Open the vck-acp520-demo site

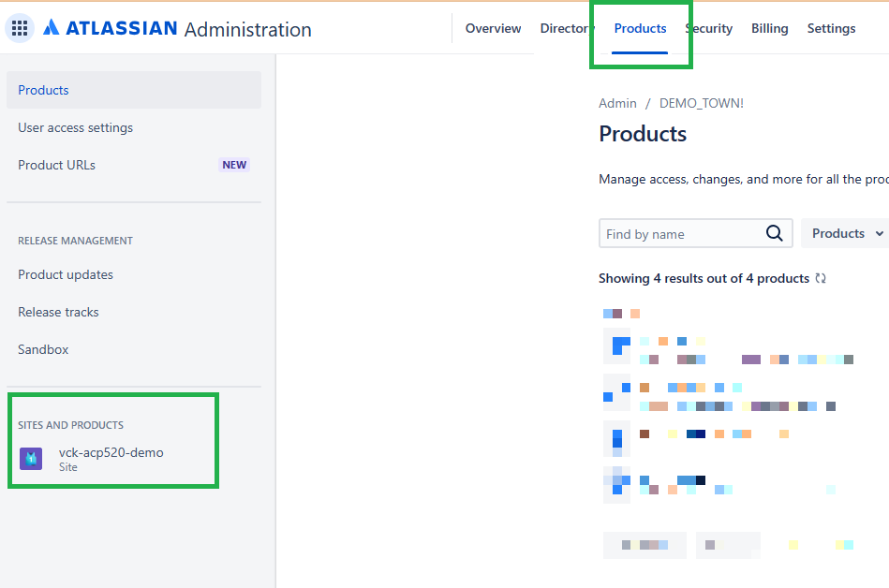tap(111, 459)
